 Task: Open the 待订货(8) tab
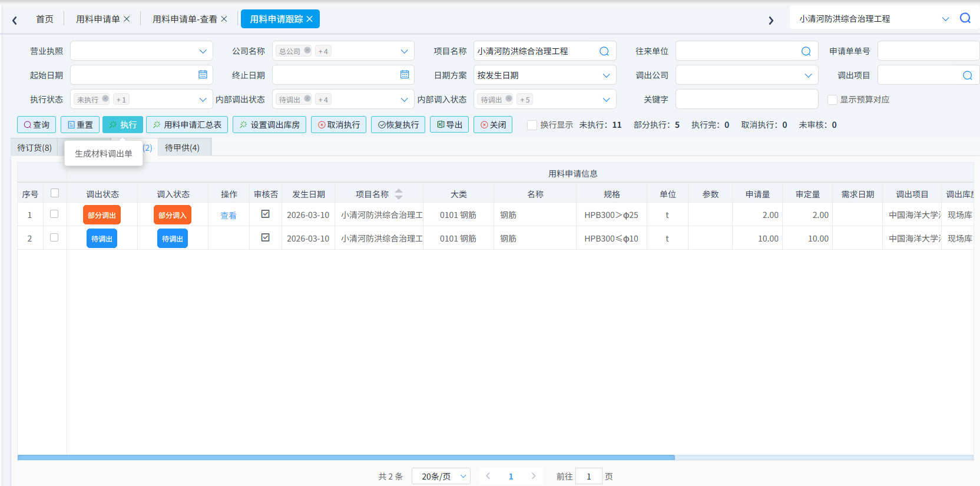pyautogui.click(x=34, y=147)
